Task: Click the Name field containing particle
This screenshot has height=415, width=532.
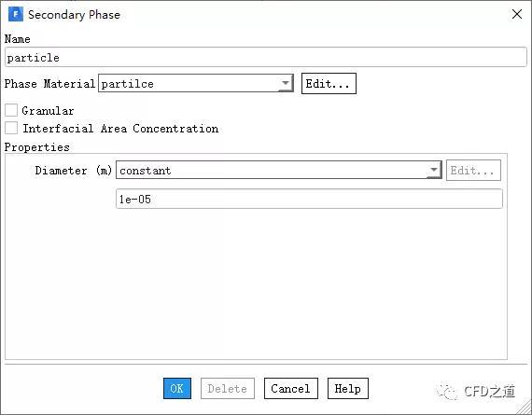Action: (x=266, y=57)
